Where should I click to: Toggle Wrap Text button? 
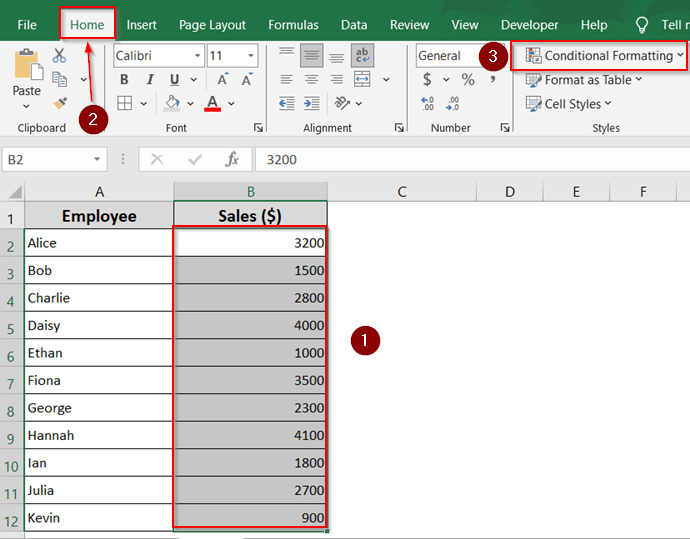(363, 55)
